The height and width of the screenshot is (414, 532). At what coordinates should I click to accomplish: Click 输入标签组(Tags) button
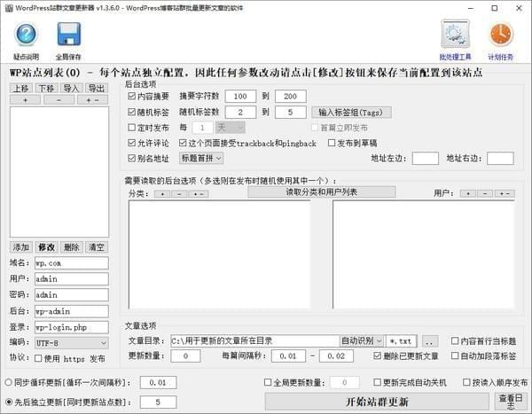(351, 113)
